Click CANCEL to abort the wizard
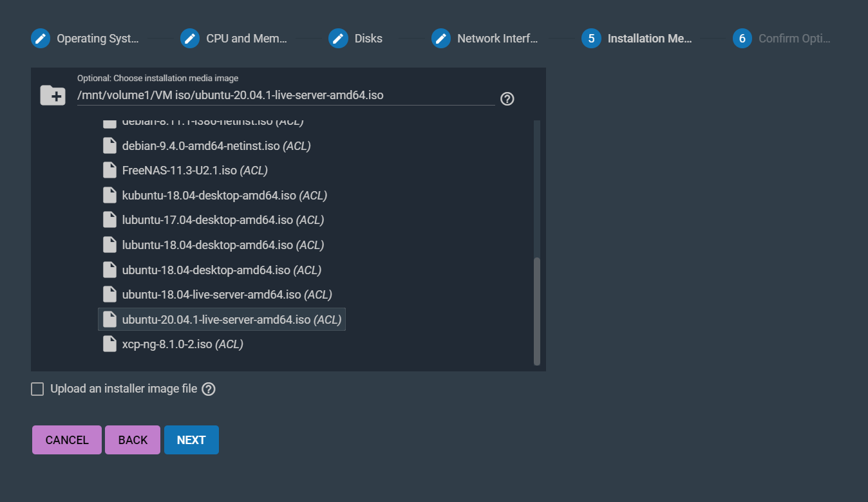868x502 pixels. [66, 440]
